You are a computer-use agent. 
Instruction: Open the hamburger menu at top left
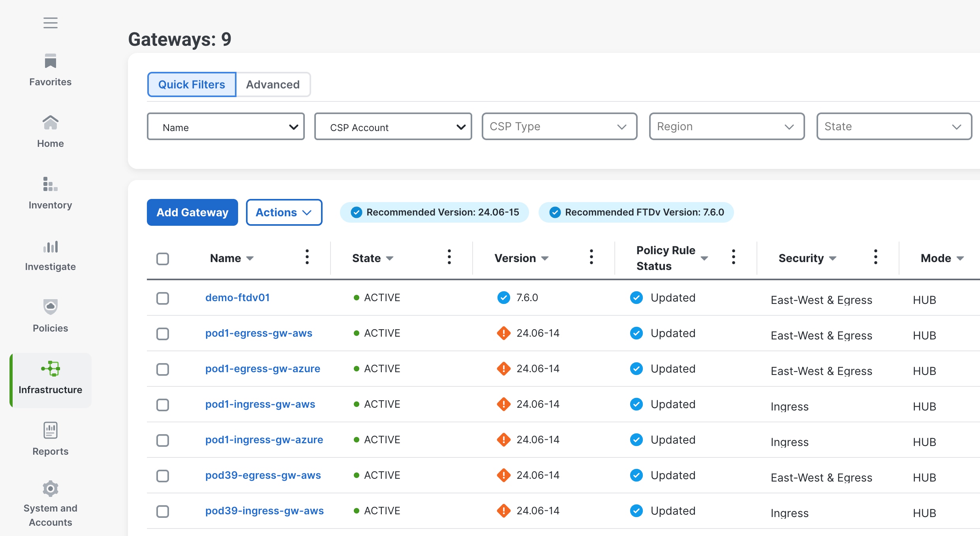click(50, 22)
